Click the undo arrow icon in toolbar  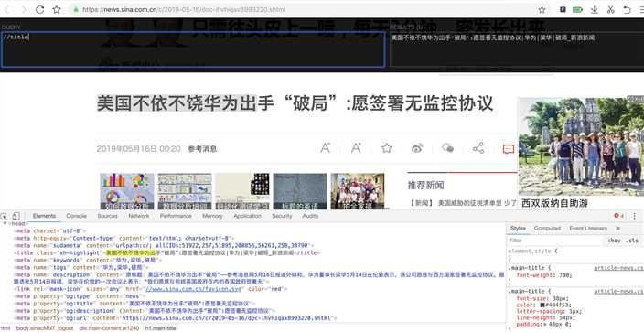click(x=627, y=9)
